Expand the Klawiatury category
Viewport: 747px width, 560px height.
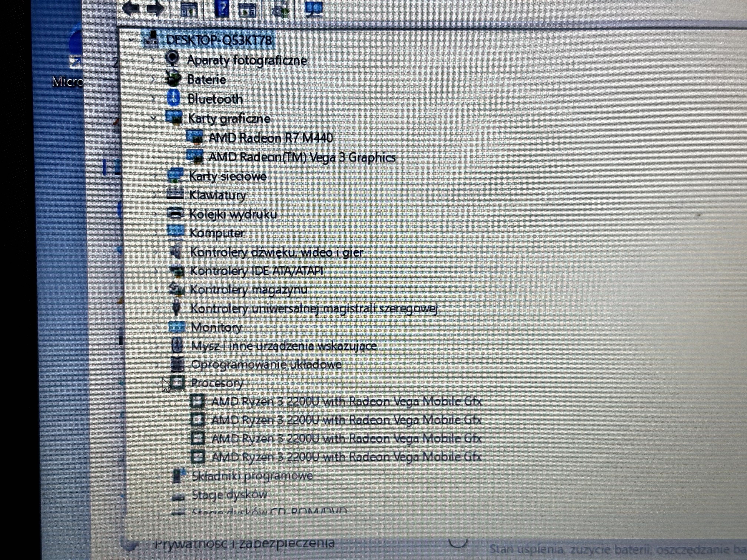[155, 195]
